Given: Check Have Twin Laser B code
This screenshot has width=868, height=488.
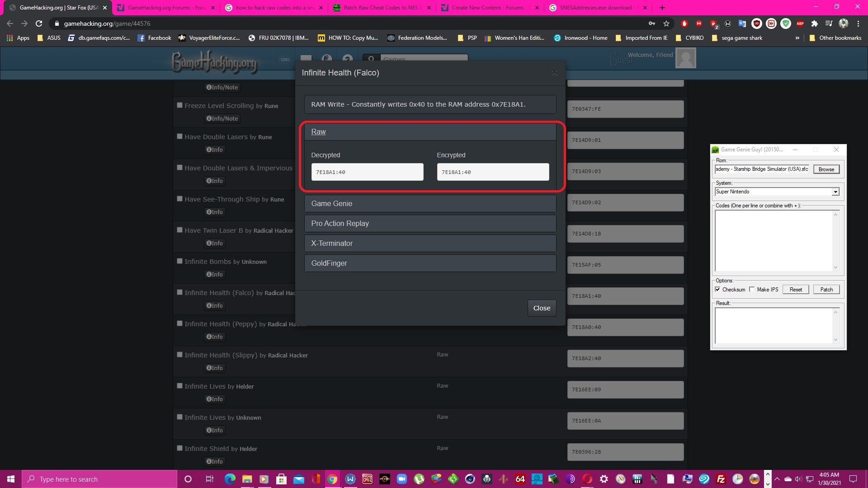Looking at the screenshot, I should click(x=179, y=230).
